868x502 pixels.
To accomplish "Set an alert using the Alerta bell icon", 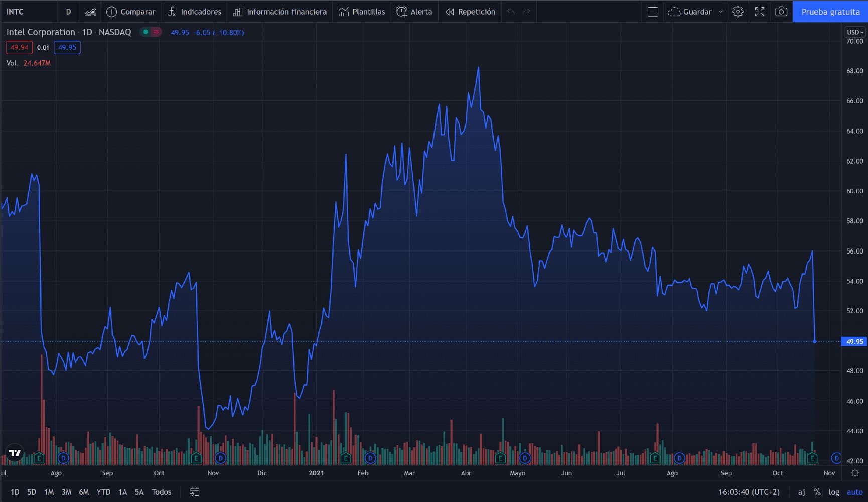I will coord(414,11).
